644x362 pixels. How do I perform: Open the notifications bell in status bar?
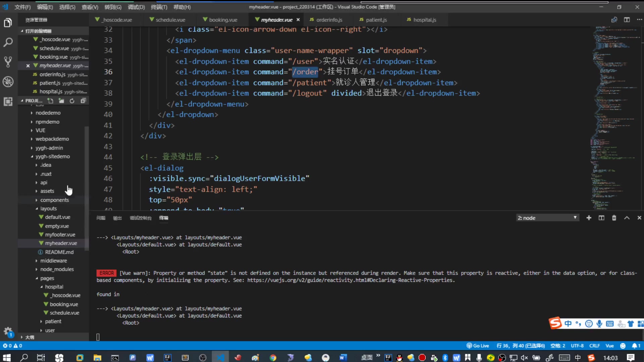[x=636, y=346]
